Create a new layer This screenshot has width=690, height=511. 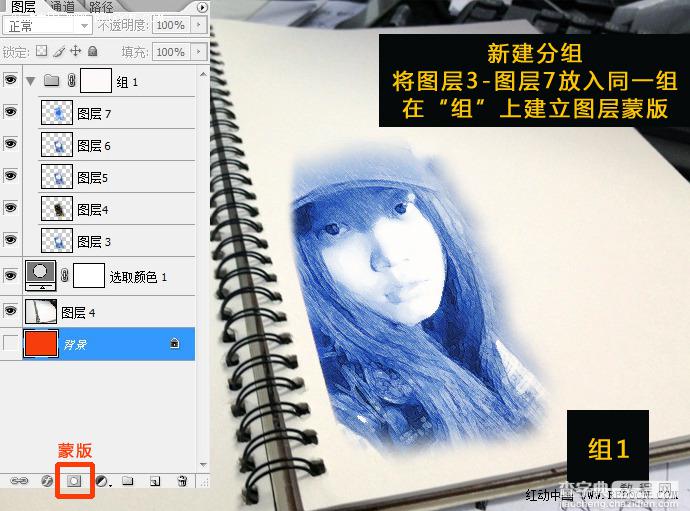[155, 481]
